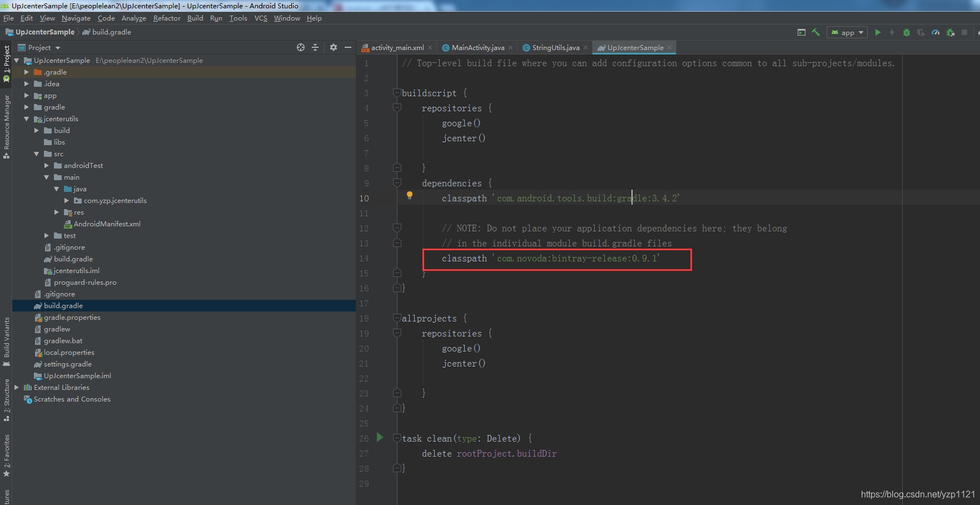Open the Project tool window sidebar tab
Image resolution: width=980 pixels, height=505 pixels.
click(6, 64)
